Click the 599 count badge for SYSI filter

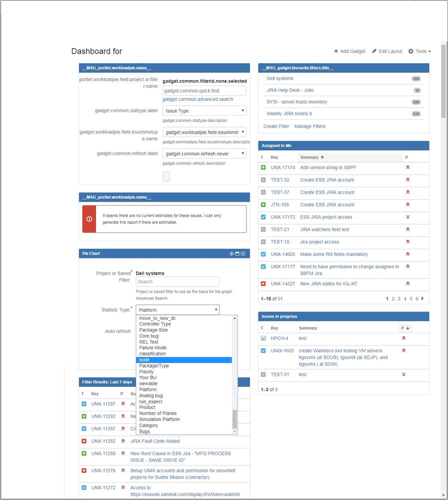coord(416,102)
